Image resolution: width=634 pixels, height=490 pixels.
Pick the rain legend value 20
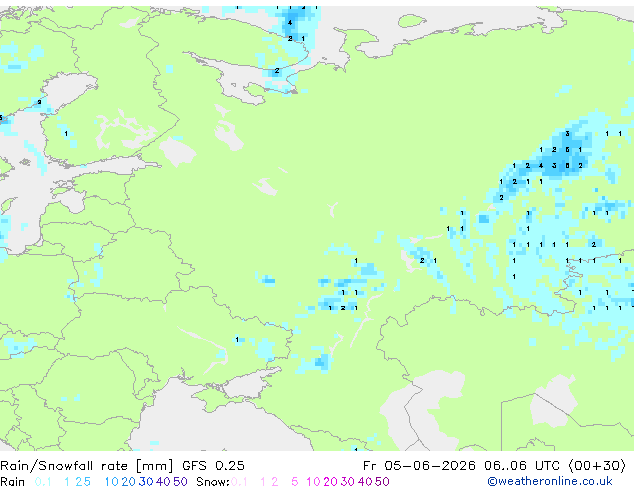129,482
